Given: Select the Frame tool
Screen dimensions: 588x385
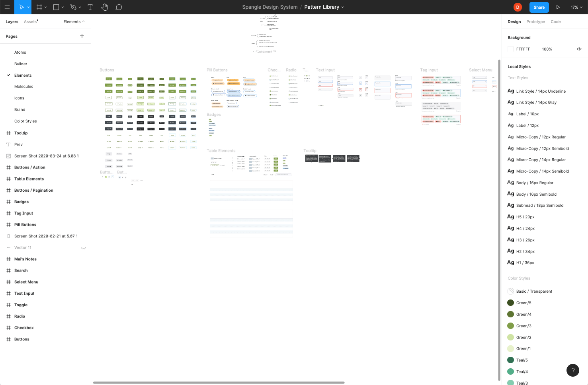Looking at the screenshot, I should [39, 7].
